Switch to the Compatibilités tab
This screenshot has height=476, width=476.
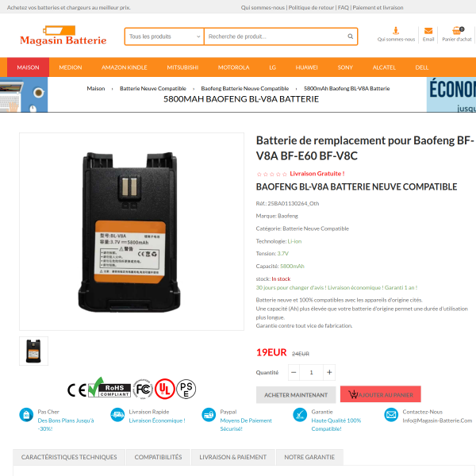(158, 457)
